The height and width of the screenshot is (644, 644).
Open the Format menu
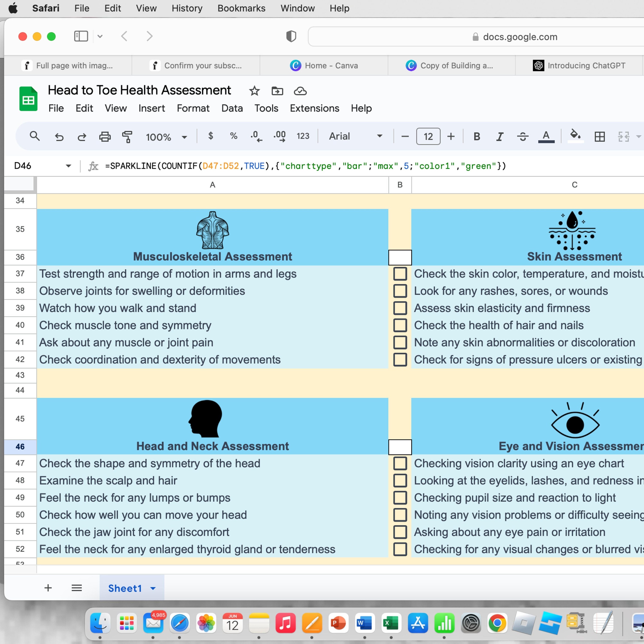click(193, 108)
